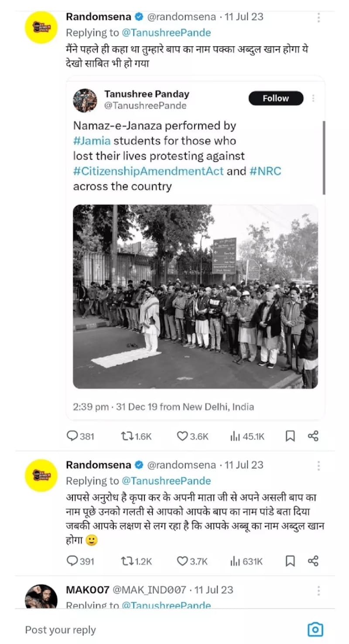This screenshot has height=644, width=349.
Task: Bookmark the second Randomsena tweet
Action: [290, 561]
